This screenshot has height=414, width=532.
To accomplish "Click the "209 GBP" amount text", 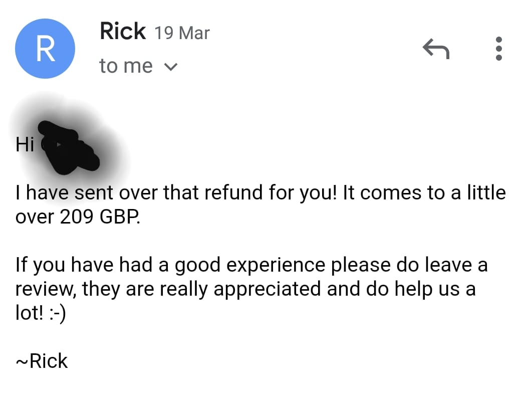I will pyautogui.click(x=99, y=216).
